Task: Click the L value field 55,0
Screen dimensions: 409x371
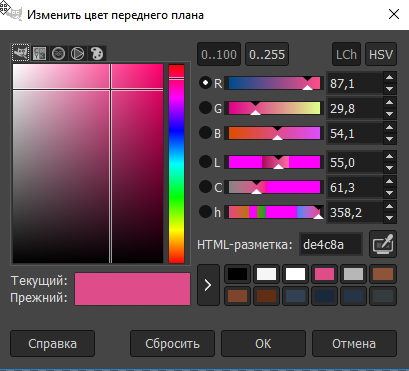Action: [355, 162]
